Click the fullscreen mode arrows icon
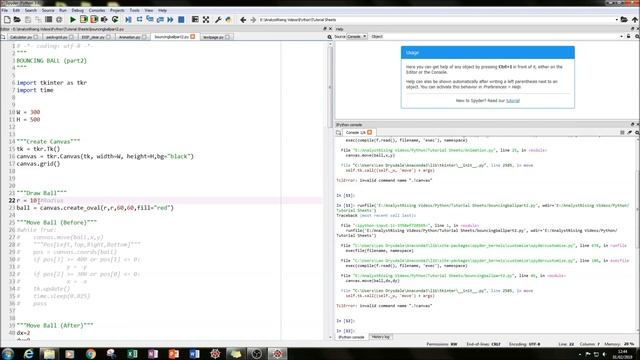 (x=206, y=19)
